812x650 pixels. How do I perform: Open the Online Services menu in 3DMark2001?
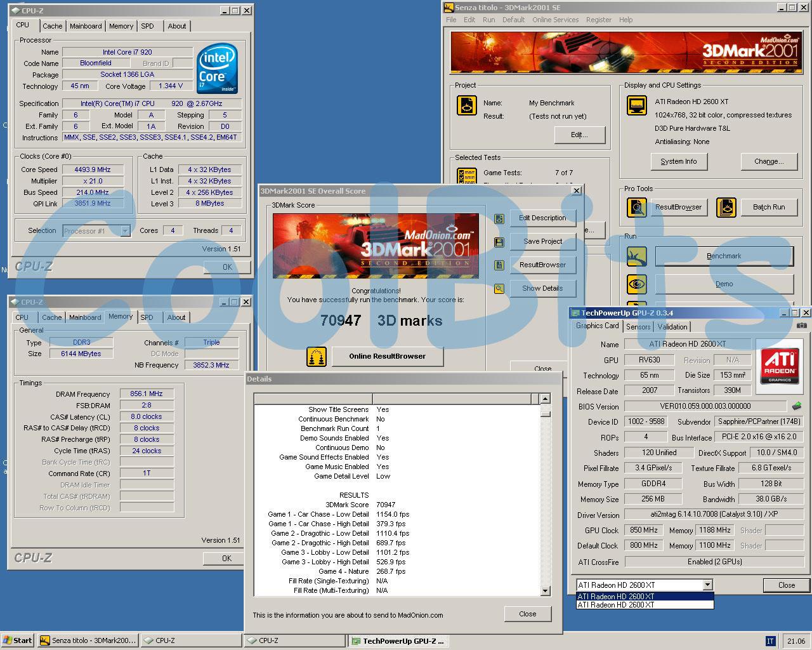pos(555,20)
